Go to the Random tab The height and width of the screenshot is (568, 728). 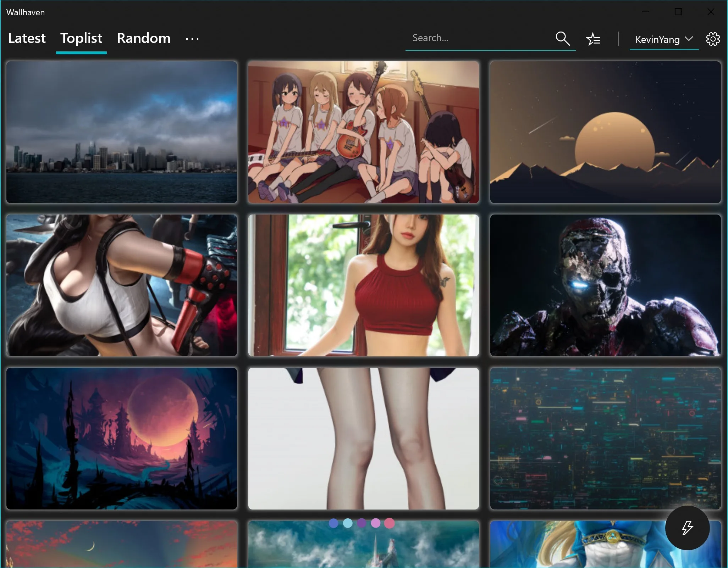[x=144, y=38]
